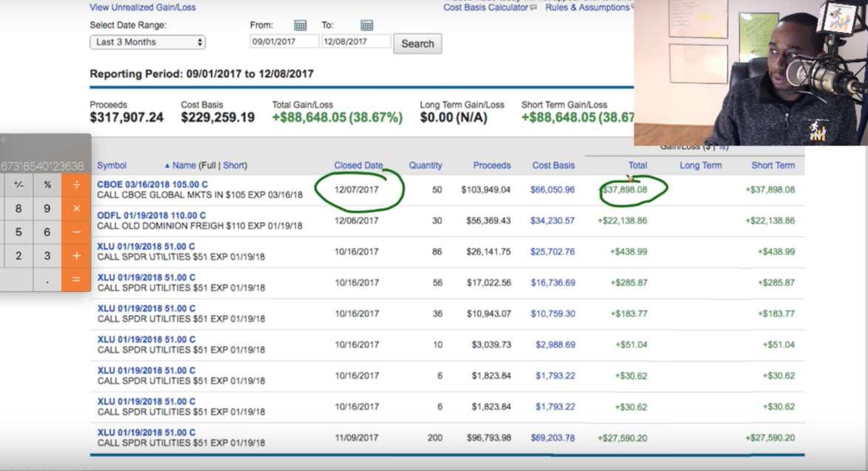Open the Select Date Range dropdown
Screen dimensions: 868x471
(147, 42)
